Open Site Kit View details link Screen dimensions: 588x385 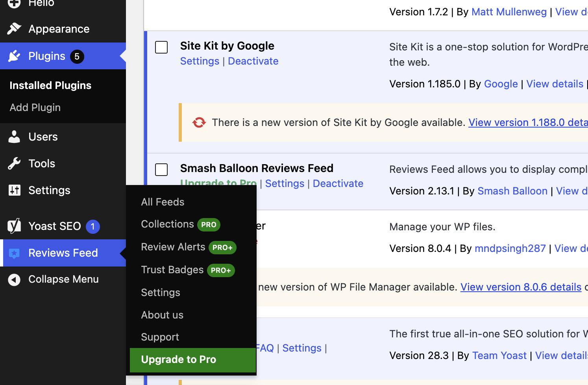tap(555, 84)
